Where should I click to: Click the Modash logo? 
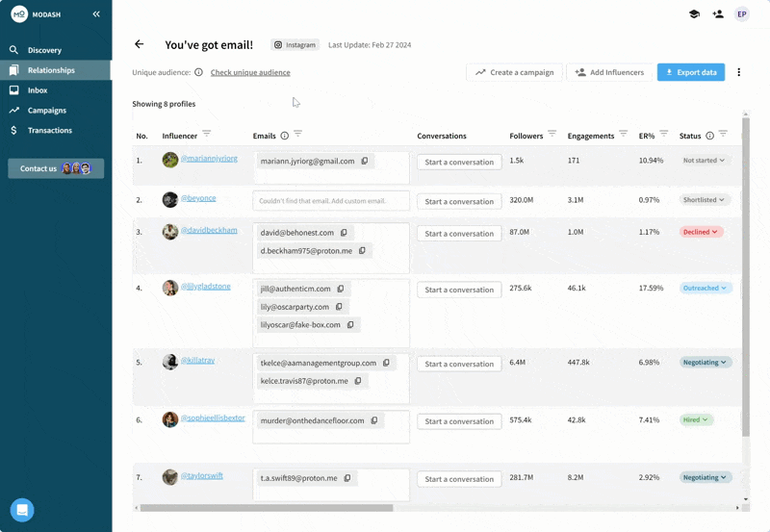pos(19,14)
